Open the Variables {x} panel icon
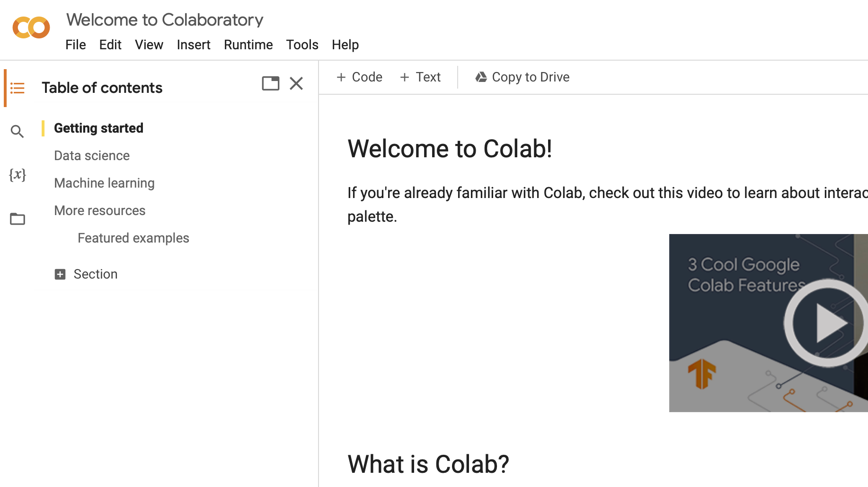 click(x=18, y=175)
